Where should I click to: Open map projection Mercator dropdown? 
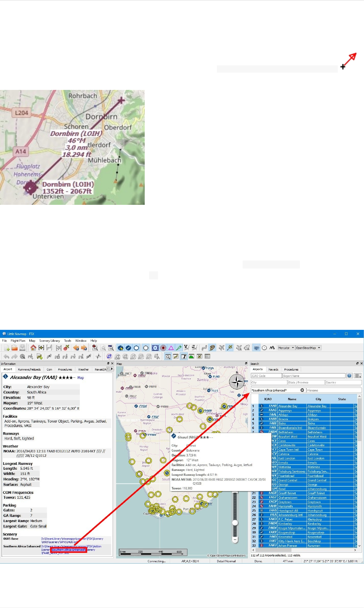[286, 348]
